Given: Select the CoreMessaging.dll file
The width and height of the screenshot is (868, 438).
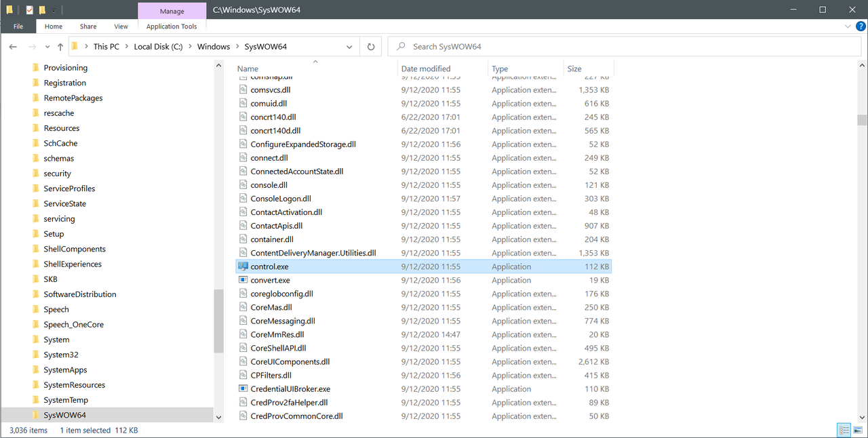Looking at the screenshot, I should pyautogui.click(x=283, y=321).
